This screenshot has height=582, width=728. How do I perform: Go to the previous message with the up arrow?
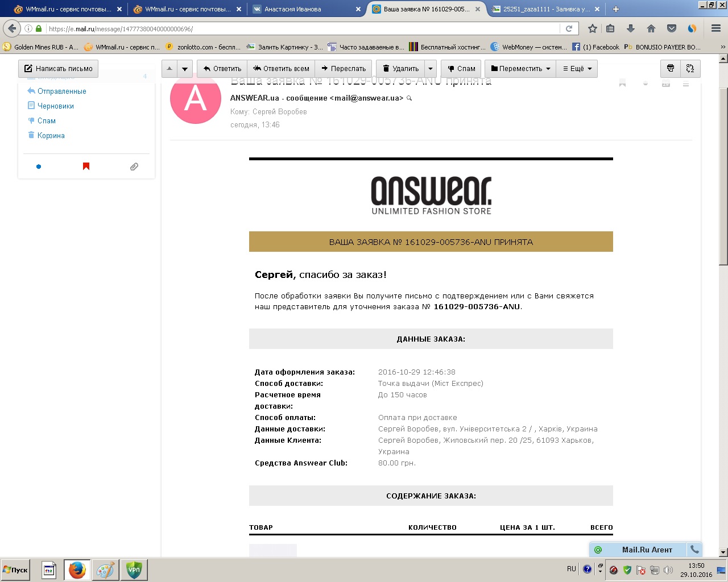click(169, 69)
